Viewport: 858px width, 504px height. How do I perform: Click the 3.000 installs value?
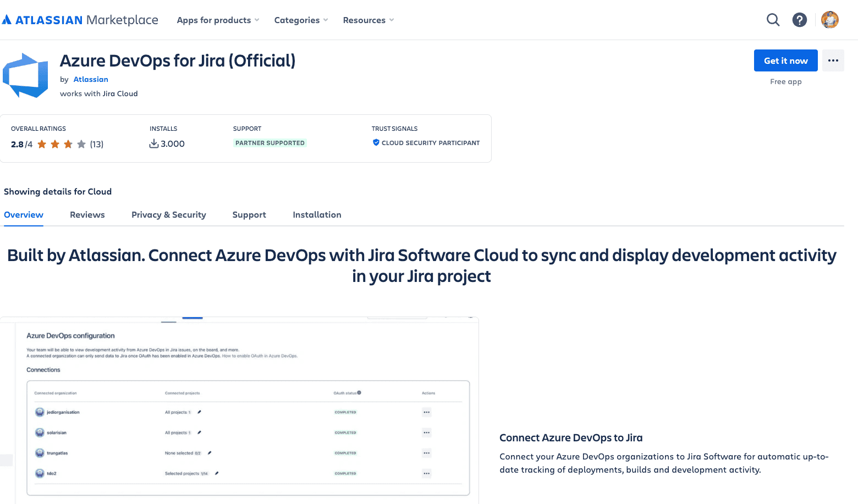[173, 143]
